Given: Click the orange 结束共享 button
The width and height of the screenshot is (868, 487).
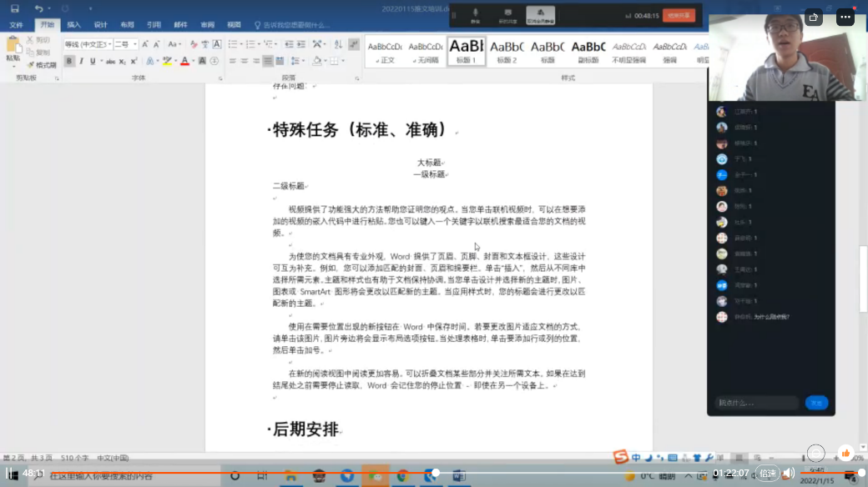Looking at the screenshot, I should coord(679,15).
